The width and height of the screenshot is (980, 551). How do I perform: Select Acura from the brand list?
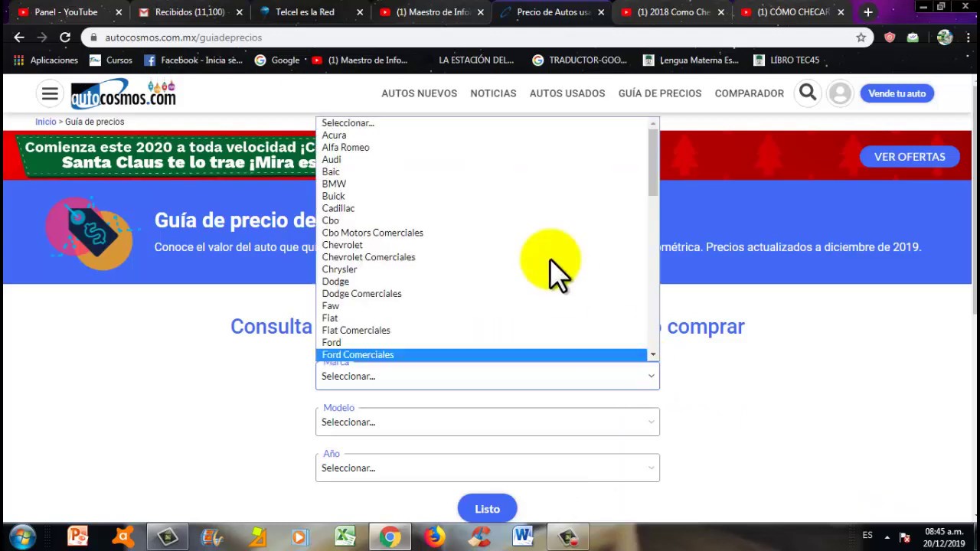coord(482,135)
